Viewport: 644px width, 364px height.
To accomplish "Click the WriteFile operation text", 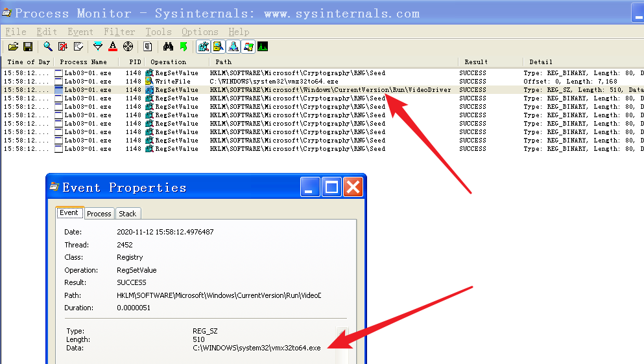I will pyautogui.click(x=173, y=81).
